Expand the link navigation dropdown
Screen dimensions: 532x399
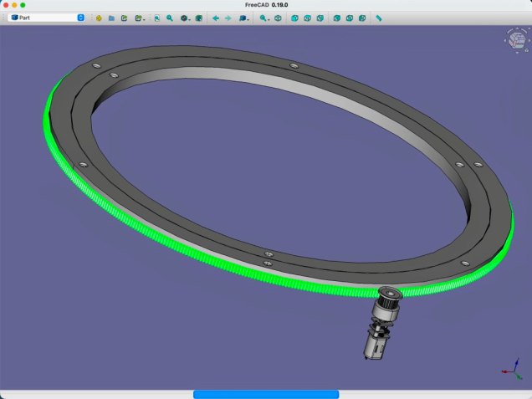point(244,17)
